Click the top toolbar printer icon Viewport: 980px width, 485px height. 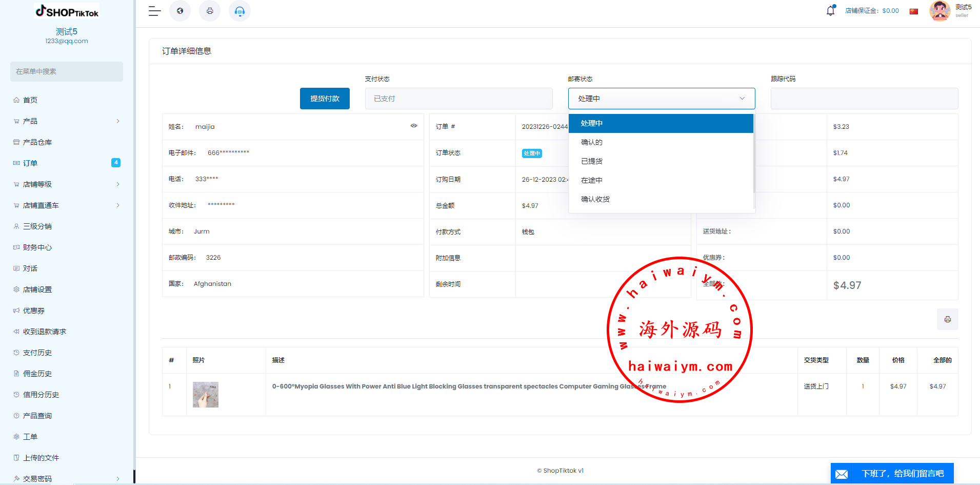tap(210, 11)
